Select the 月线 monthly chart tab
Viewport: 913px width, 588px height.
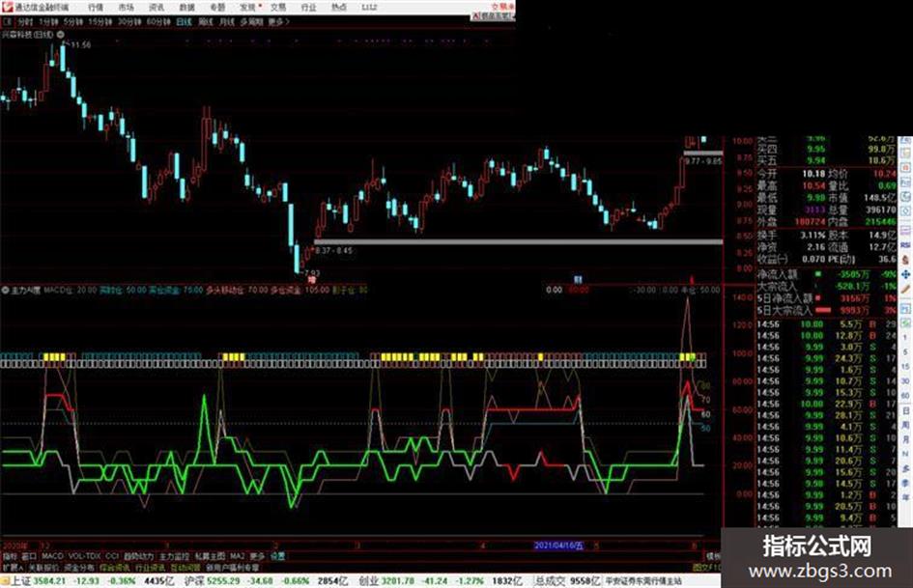(x=226, y=21)
